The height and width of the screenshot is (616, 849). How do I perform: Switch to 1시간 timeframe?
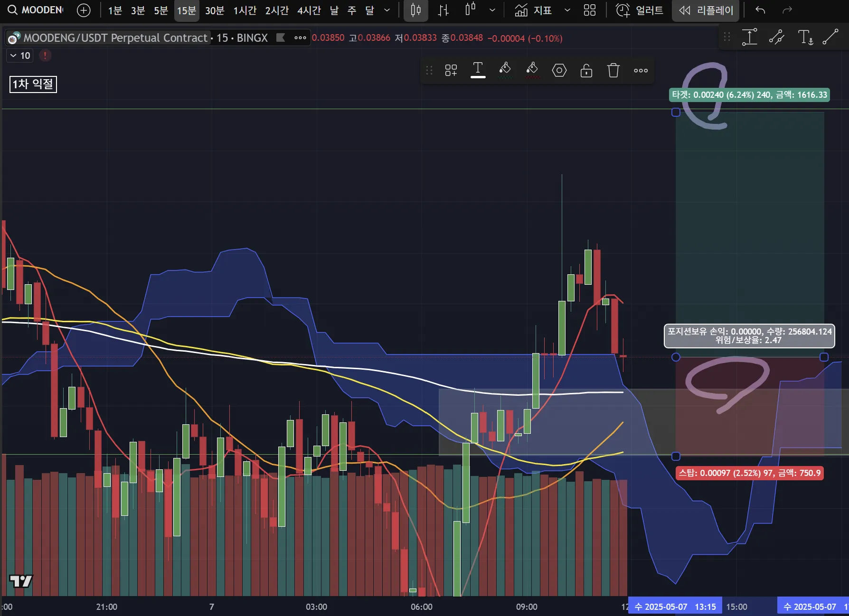point(245,10)
